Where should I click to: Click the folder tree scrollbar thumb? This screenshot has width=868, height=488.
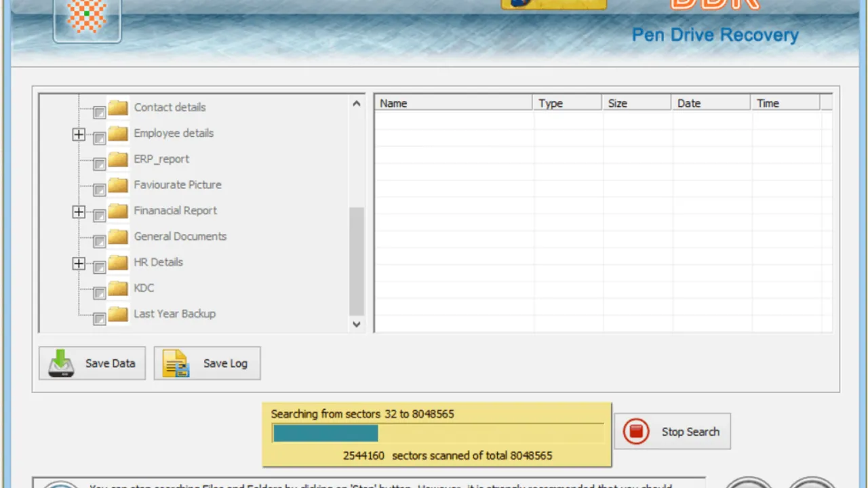(357, 261)
